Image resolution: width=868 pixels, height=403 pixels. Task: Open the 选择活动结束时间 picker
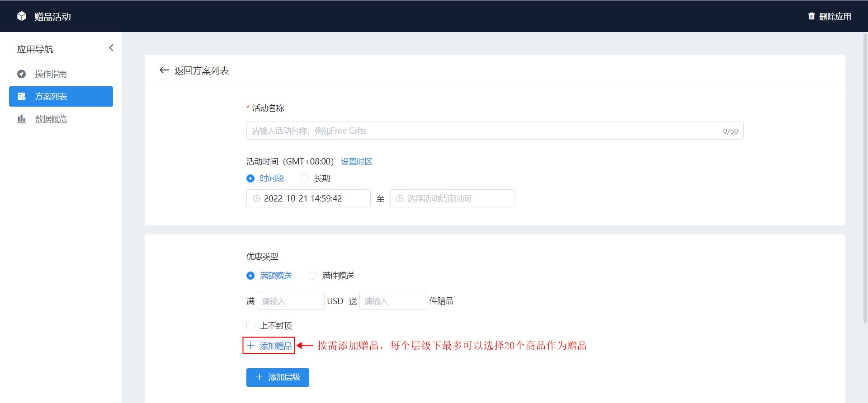click(452, 198)
